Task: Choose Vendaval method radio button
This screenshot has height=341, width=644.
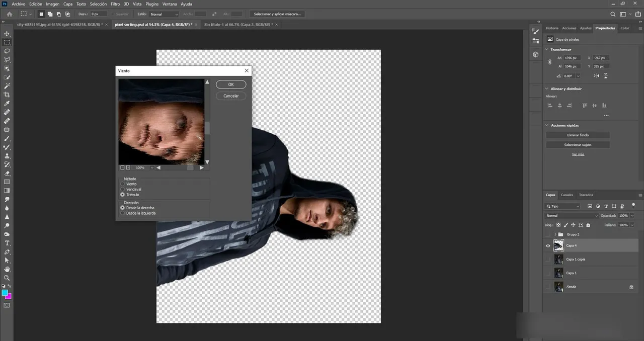Action: (x=122, y=189)
